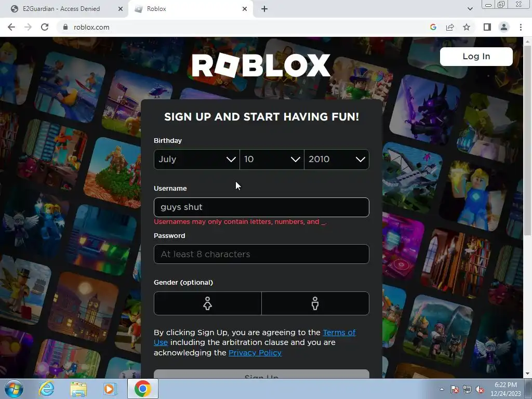Open the clock showing 6:22 PM

click(x=506, y=389)
